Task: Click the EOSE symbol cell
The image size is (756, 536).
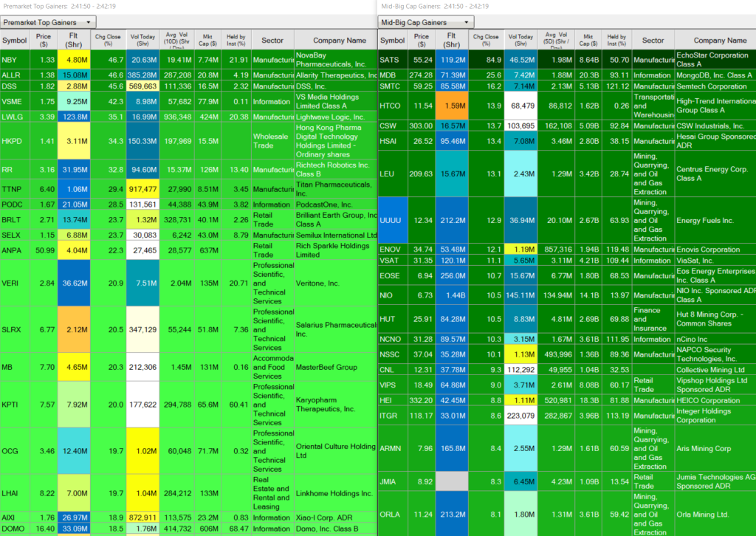Action: [x=393, y=275]
